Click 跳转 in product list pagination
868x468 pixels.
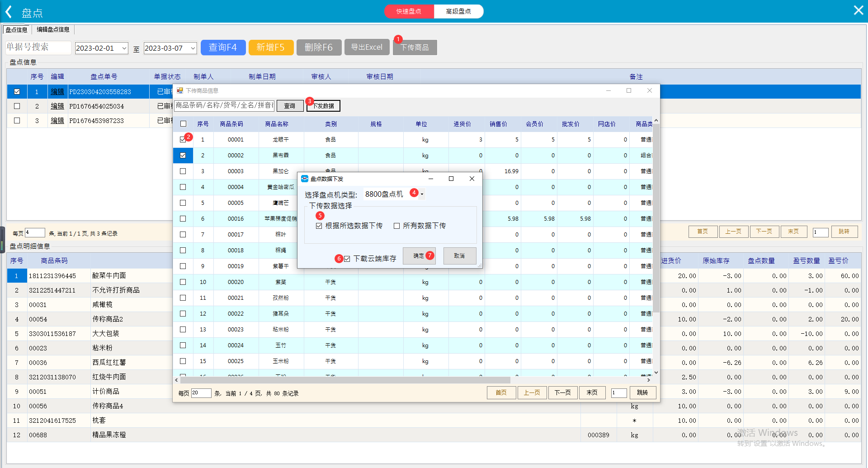tap(642, 392)
